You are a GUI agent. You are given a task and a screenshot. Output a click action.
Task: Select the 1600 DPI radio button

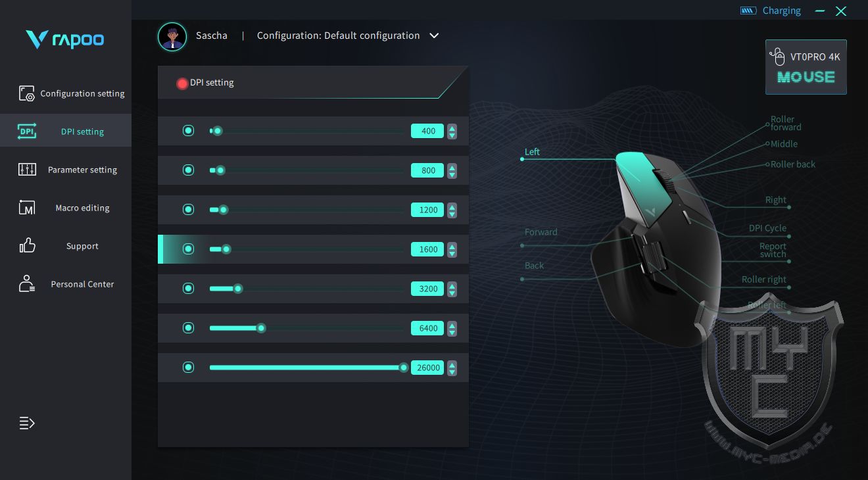[189, 249]
